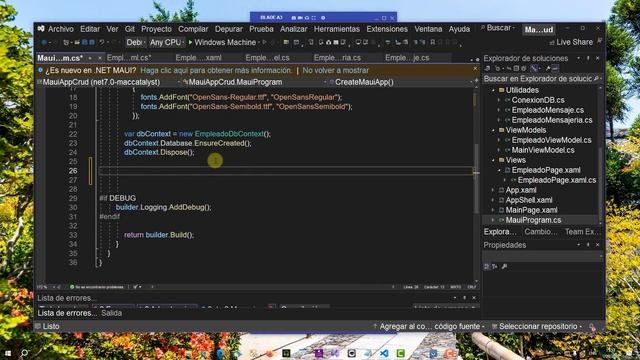
Task: Select MainPage.xaml in tree
Action: coord(531,210)
